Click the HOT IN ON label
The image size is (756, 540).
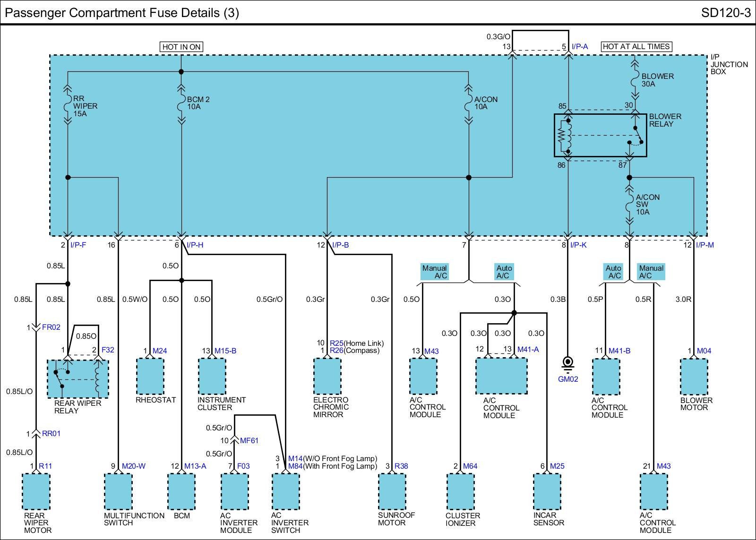pos(181,47)
